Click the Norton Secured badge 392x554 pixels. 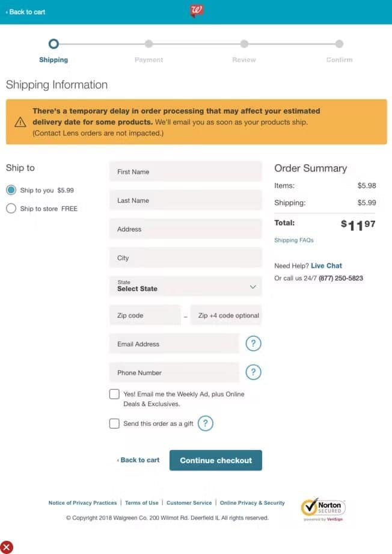(x=323, y=509)
